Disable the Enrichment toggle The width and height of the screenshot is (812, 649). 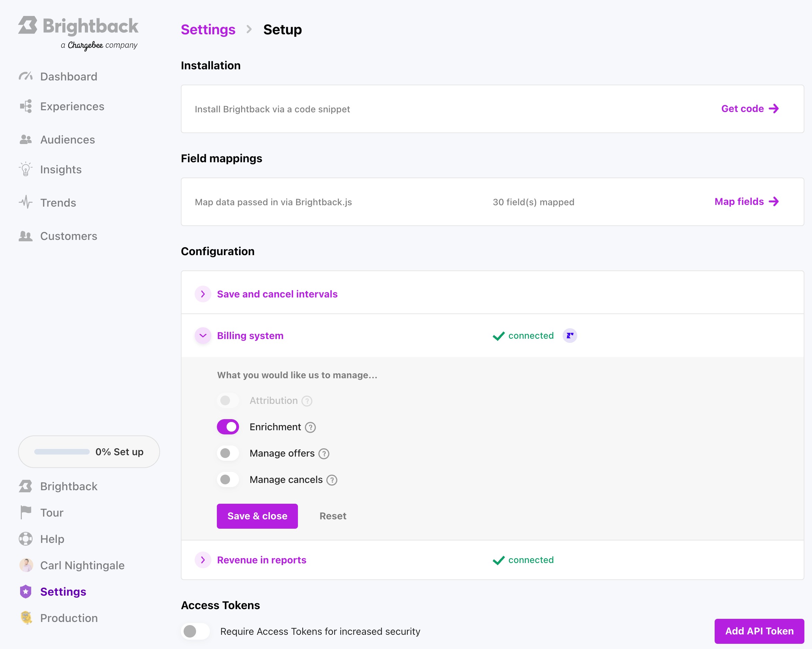point(228,427)
